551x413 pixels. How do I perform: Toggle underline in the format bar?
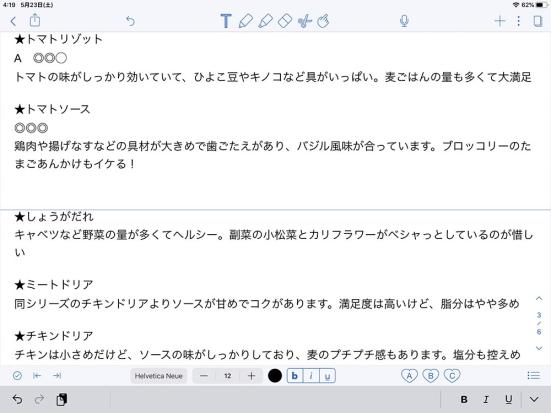coord(328,376)
